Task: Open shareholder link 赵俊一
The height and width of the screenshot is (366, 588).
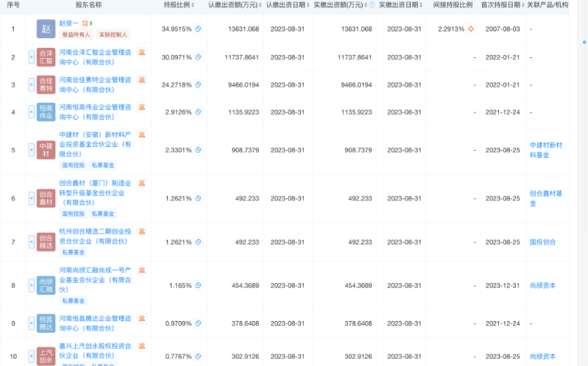Action: point(69,24)
